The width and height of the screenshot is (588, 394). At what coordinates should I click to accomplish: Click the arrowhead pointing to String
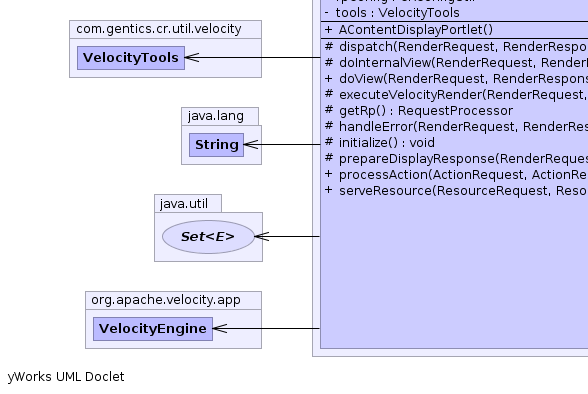pos(251,144)
